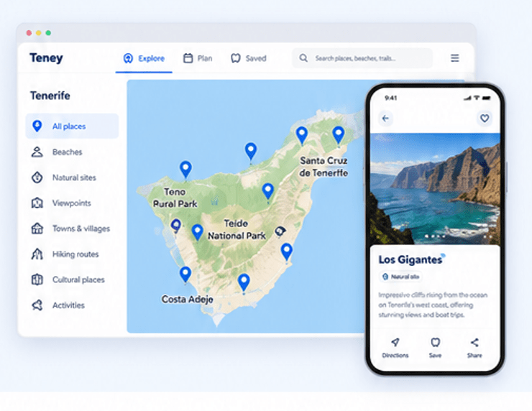Click the Santa Cruz de Tenerife label

[324, 167]
